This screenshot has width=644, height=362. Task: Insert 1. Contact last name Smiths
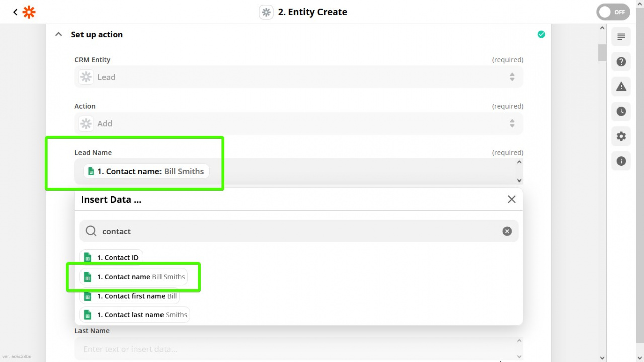[x=135, y=315]
